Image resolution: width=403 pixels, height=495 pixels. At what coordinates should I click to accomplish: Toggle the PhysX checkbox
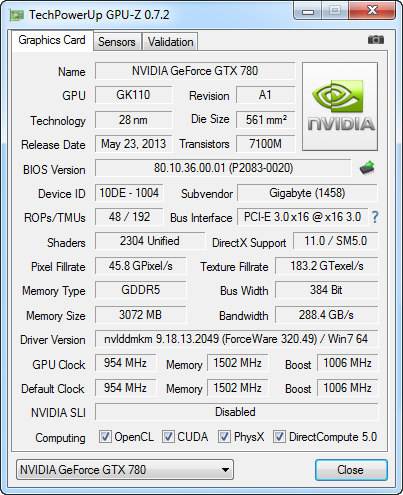pyautogui.click(x=224, y=437)
